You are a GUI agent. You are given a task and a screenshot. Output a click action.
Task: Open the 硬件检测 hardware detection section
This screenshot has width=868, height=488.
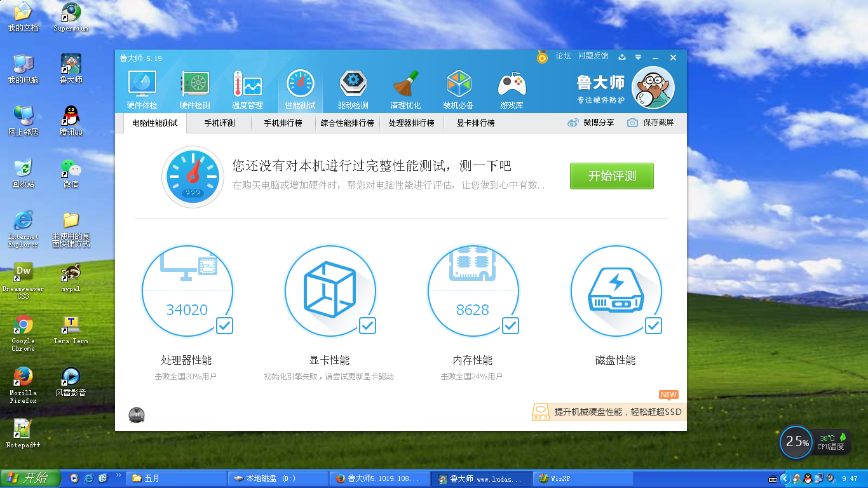tap(194, 90)
